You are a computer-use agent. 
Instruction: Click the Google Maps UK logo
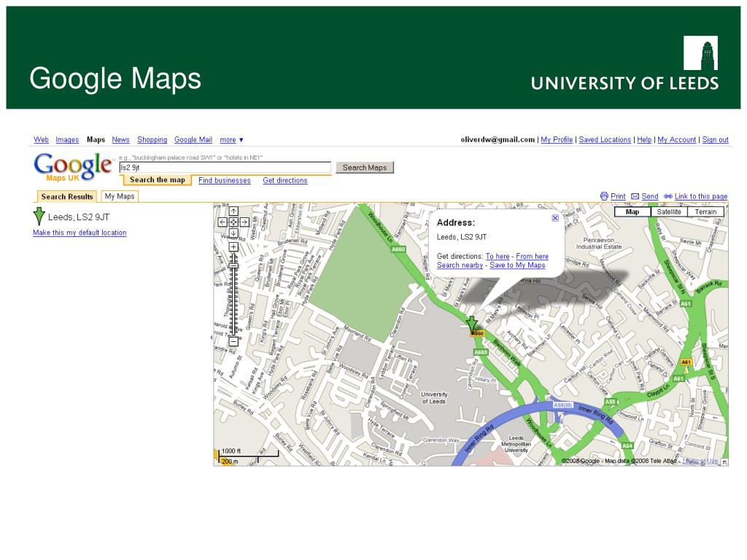coord(74,167)
